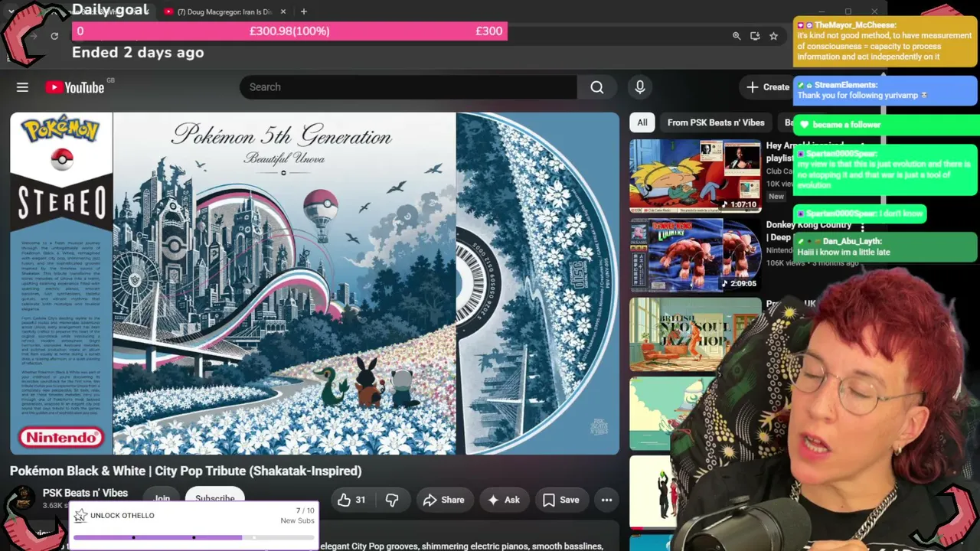
Task: Open the PSK Beats n' Vibes channel name
Action: click(x=85, y=493)
